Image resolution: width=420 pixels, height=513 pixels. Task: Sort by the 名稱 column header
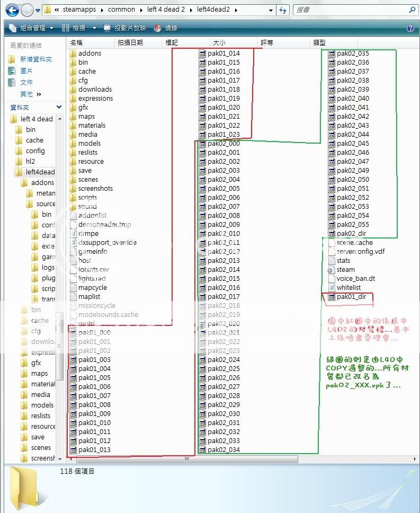[77, 42]
